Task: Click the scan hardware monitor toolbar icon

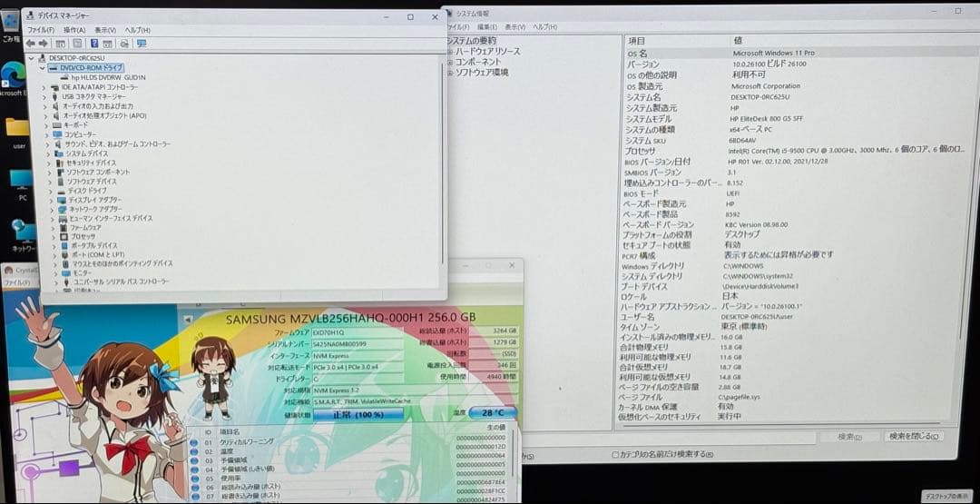Action: coord(142,43)
